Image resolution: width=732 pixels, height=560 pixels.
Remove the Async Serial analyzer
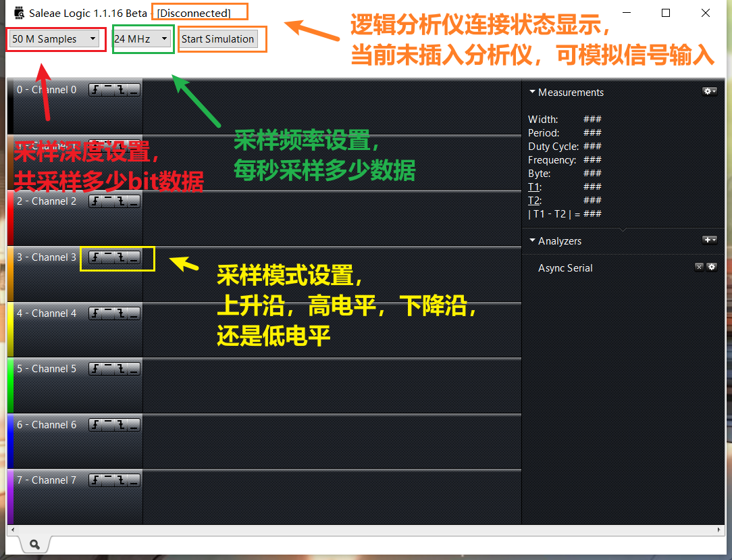699,267
